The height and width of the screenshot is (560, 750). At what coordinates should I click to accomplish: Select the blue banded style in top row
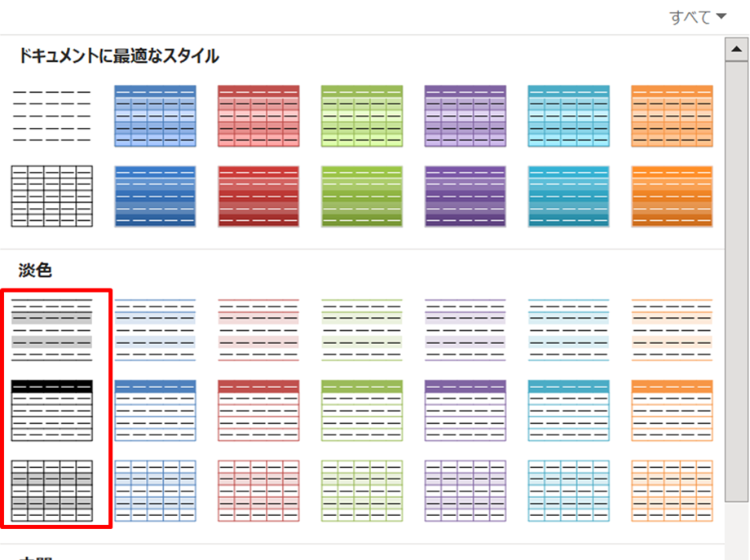[x=155, y=114]
